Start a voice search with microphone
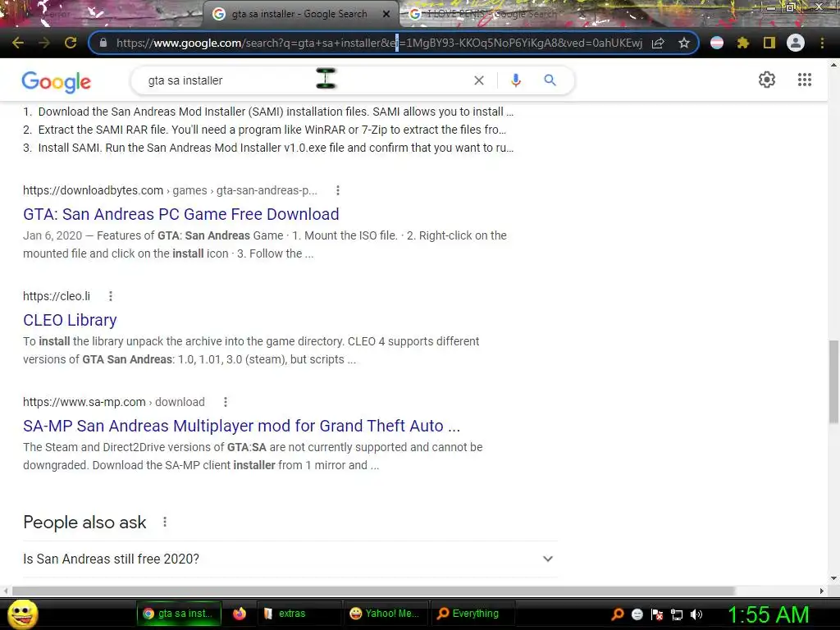The image size is (840, 630). pyautogui.click(x=515, y=80)
